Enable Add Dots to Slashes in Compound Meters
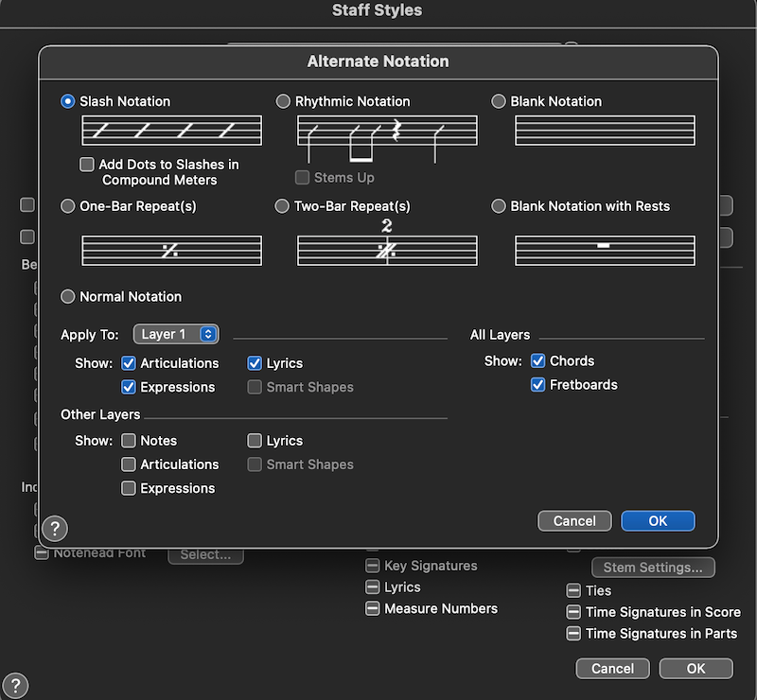The height and width of the screenshot is (700, 757). pos(87,165)
